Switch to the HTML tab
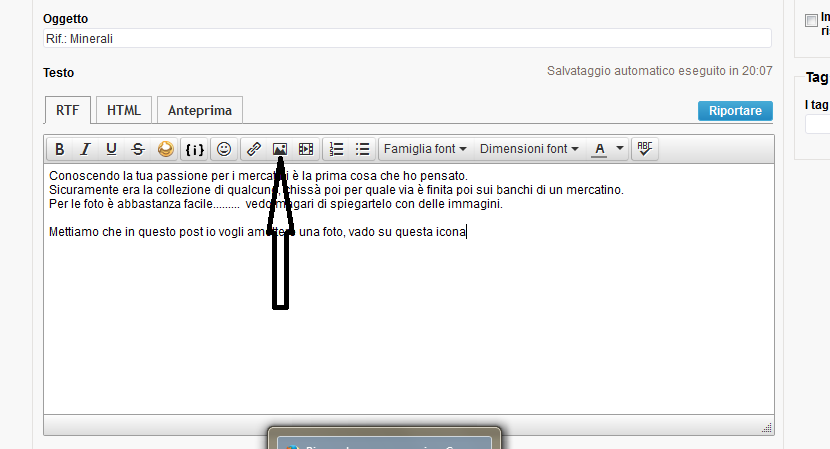Image resolution: width=830 pixels, height=449 pixels. point(124,110)
